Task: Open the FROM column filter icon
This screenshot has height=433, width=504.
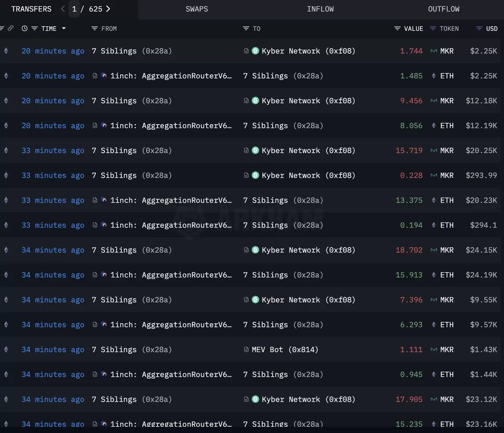Action: [94, 29]
